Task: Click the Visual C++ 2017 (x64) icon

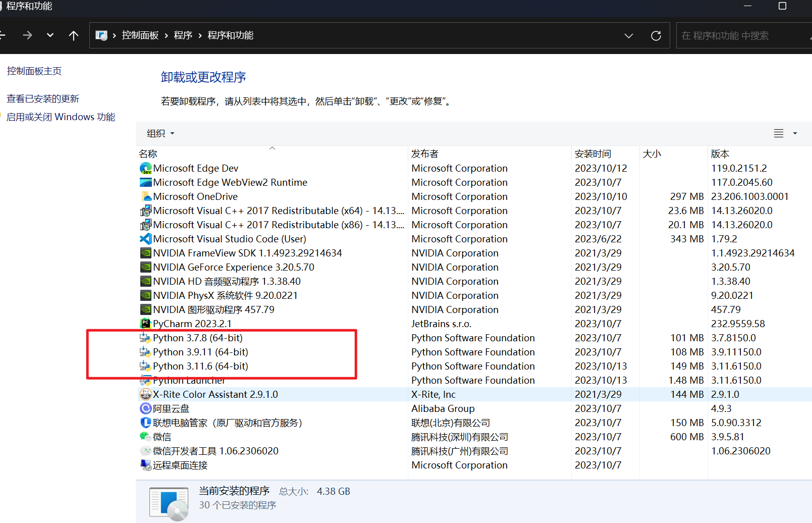Action: (x=146, y=211)
